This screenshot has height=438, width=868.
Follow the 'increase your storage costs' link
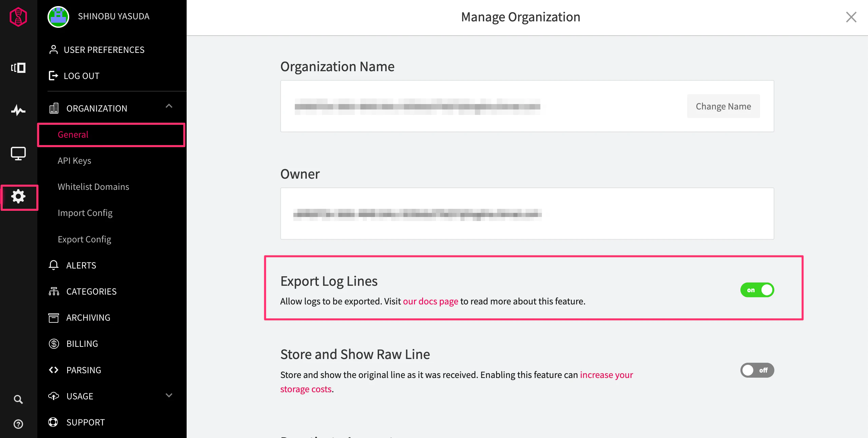coord(456,382)
